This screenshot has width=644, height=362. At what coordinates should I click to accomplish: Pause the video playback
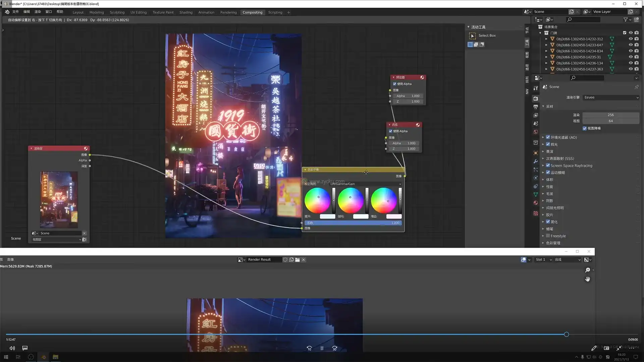pyautogui.click(x=322, y=348)
